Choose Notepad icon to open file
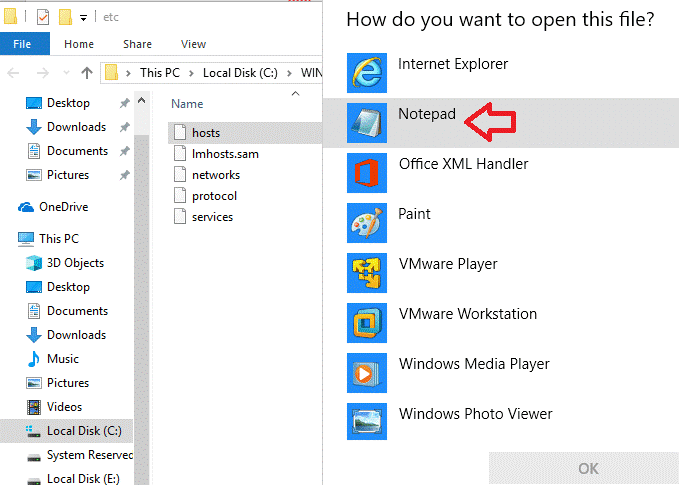This screenshot has width=679, height=485. 366,123
